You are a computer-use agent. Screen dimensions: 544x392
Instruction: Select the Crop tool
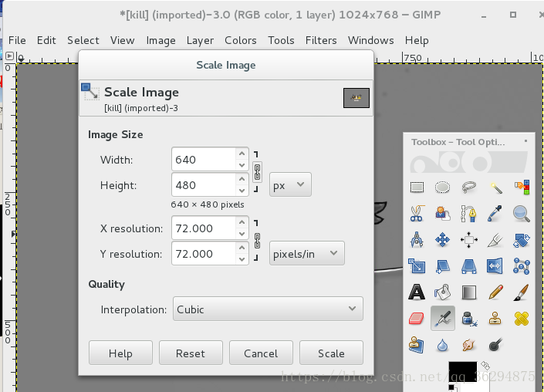[495, 240]
